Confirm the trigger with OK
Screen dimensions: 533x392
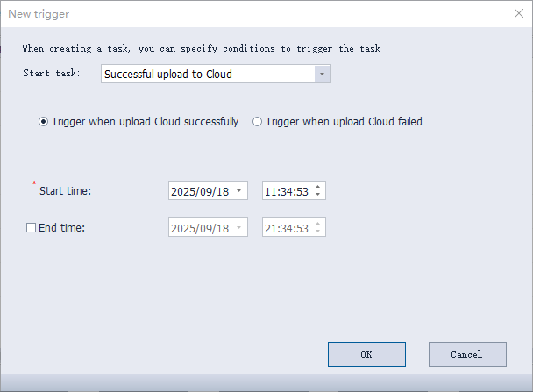tap(366, 354)
